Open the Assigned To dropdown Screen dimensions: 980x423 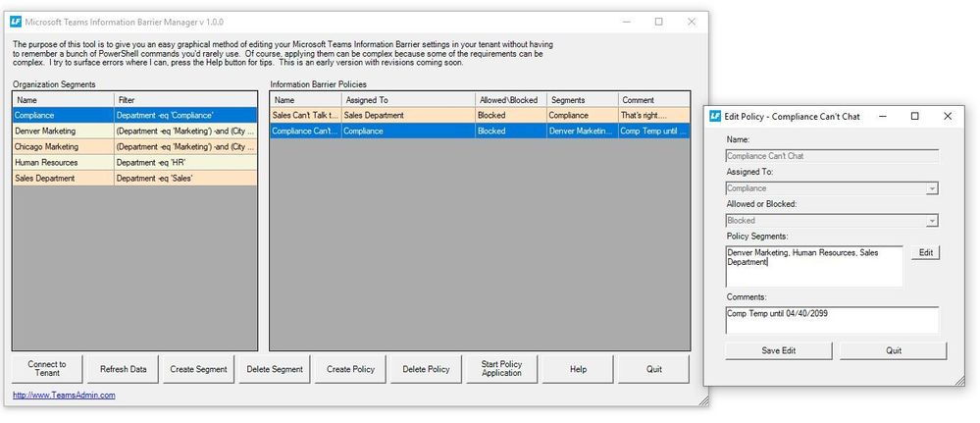click(932, 188)
